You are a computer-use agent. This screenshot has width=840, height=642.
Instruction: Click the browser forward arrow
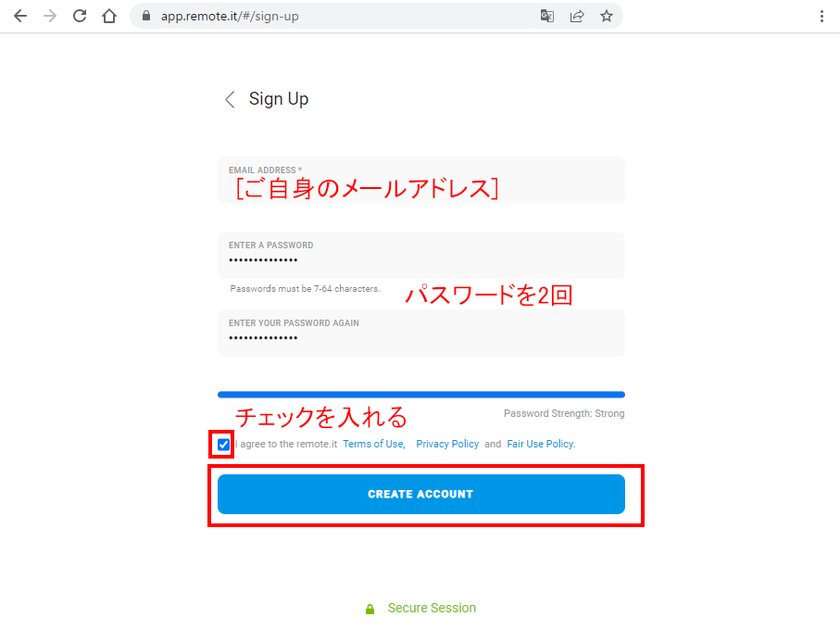[x=50, y=16]
